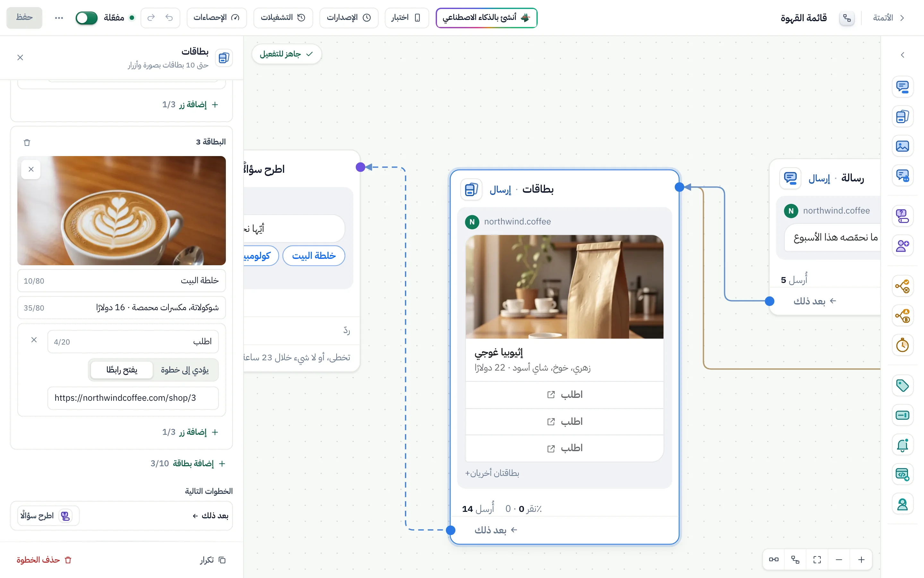Click حذف الخطوة to delete the step

tap(44, 560)
